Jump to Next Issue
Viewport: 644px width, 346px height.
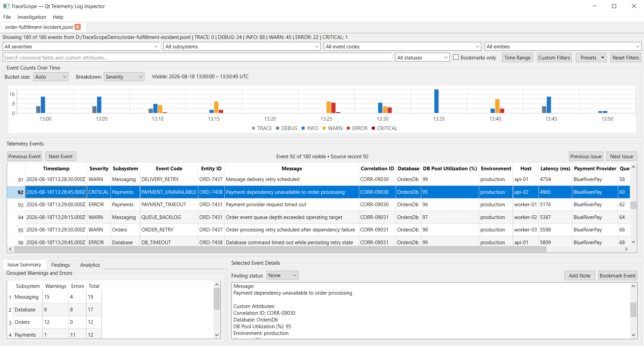(x=621, y=156)
